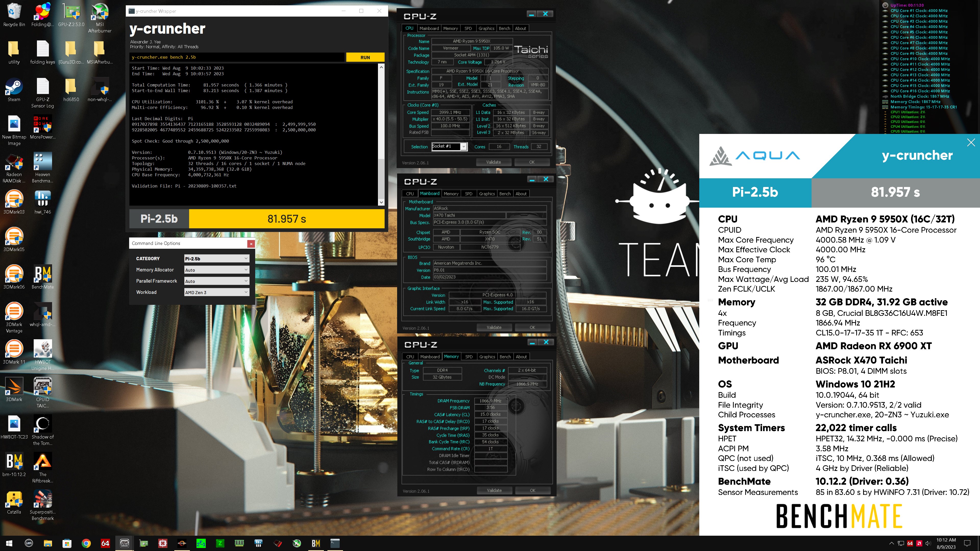Show hidden system tray icons chevron
Image resolution: width=980 pixels, height=551 pixels.
pos(891,543)
